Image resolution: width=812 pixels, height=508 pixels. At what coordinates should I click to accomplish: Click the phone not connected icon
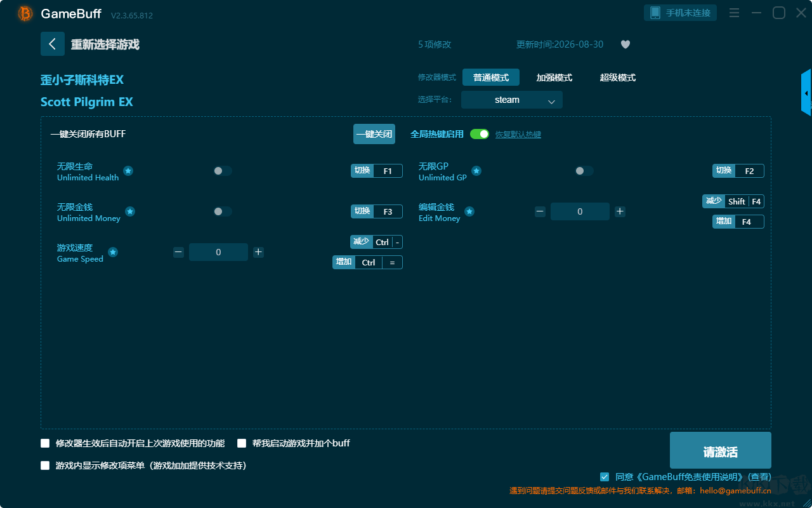click(655, 13)
